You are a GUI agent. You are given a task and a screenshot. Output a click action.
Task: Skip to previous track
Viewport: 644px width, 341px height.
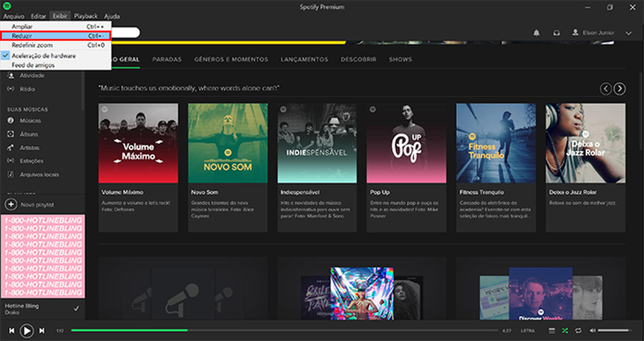click(12, 331)
